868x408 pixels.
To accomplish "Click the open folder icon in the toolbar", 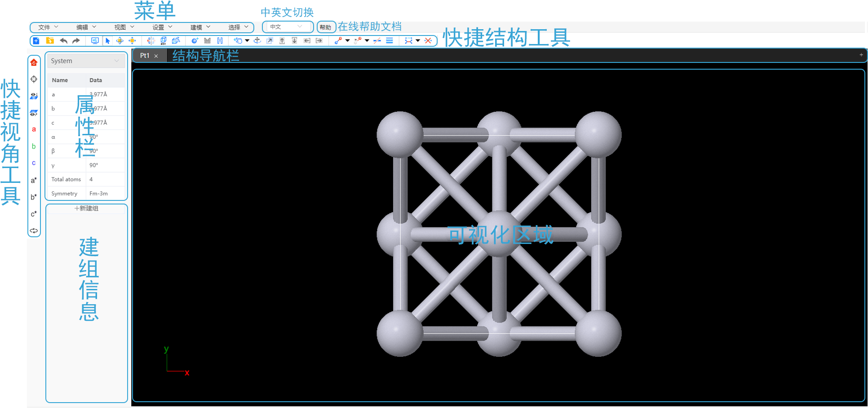I will 50,41.
